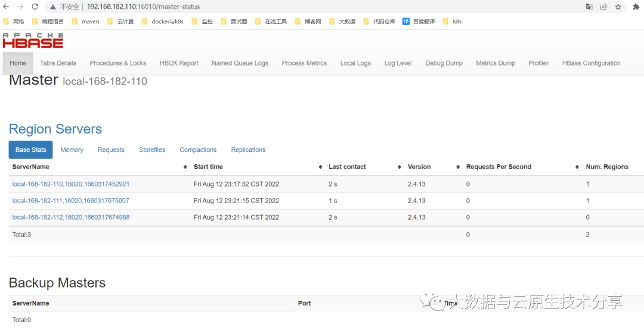Click the 'Total:0' backup masters cell
The width and height of the screenshot is (644, 330).
coord(22,320)
